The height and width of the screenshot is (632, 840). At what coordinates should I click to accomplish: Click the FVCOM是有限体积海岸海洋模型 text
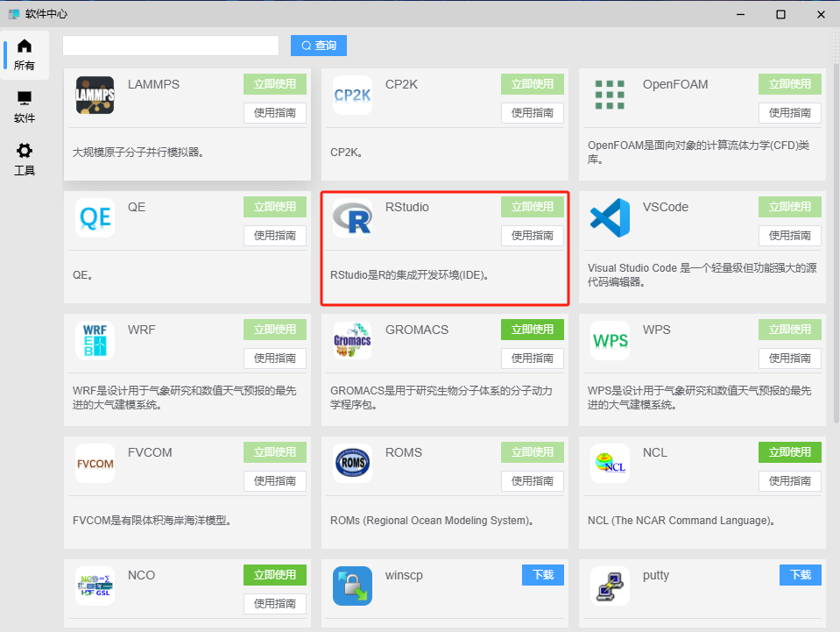coord(152,521)
